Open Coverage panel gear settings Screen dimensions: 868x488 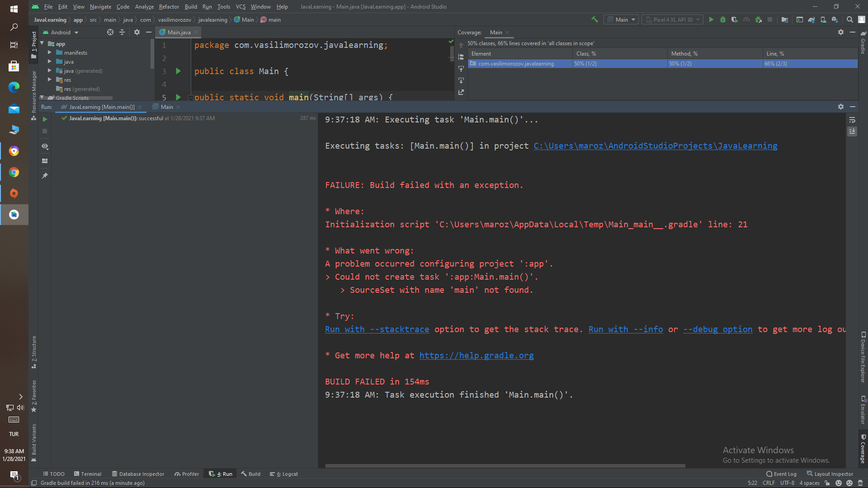point(841,32)
